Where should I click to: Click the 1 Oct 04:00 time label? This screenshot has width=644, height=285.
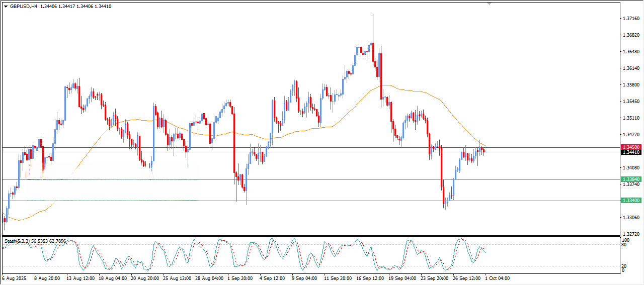497,278
